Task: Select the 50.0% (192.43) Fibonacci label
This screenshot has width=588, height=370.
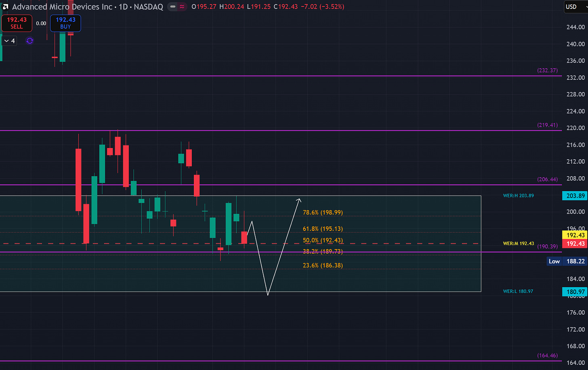Action: click(323, 240)
